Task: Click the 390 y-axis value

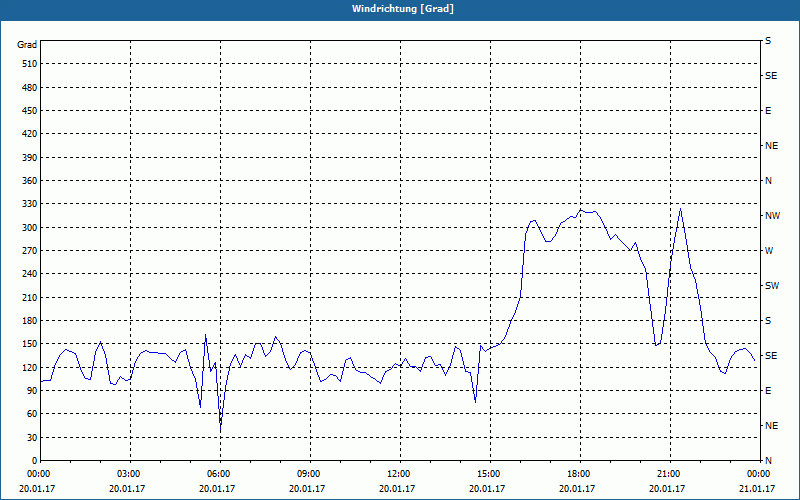Action: pos(30,158)
